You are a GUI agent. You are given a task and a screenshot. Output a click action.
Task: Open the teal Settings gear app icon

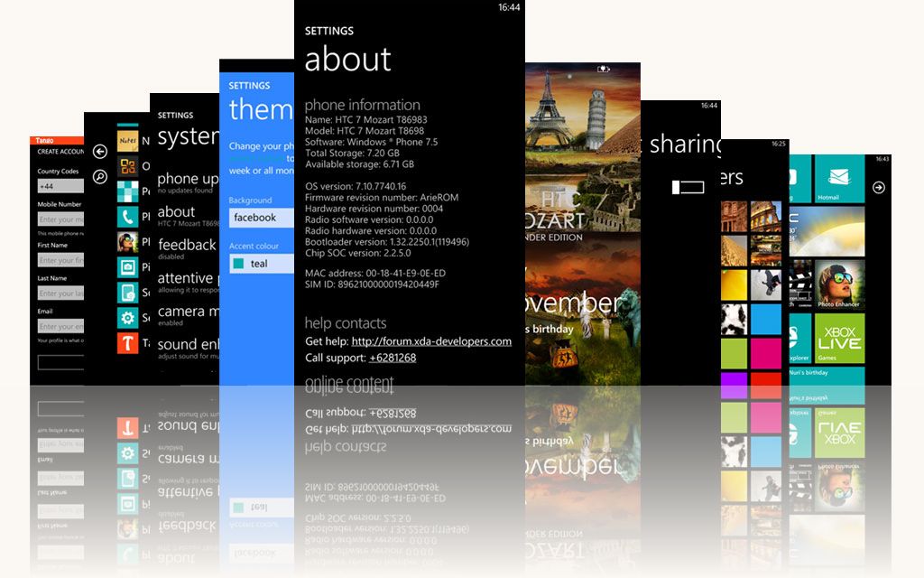pos(127,318)
